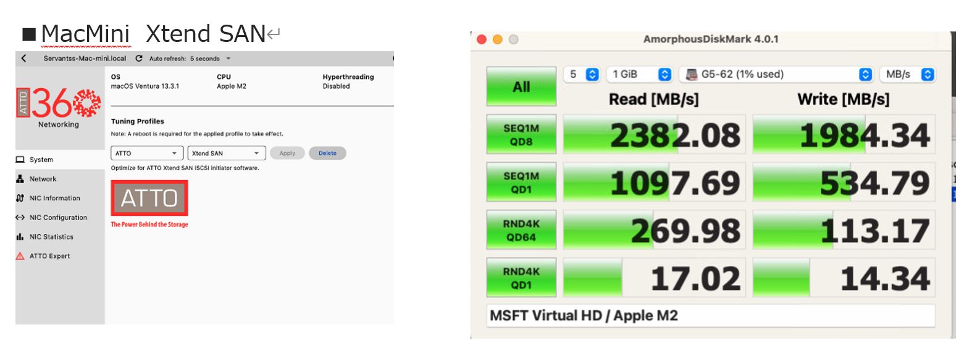Run All tests in AmorphousDiskMark

(521, 86)
